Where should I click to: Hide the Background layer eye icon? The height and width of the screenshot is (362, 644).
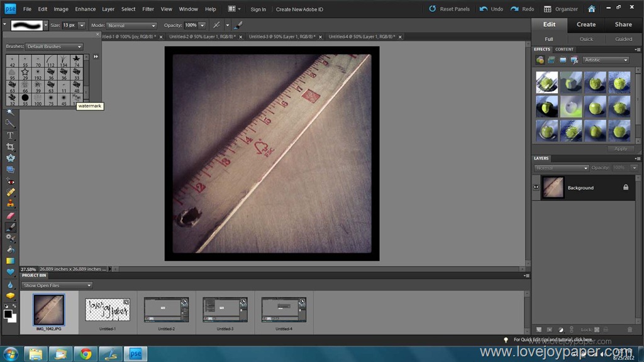[536, 187]
